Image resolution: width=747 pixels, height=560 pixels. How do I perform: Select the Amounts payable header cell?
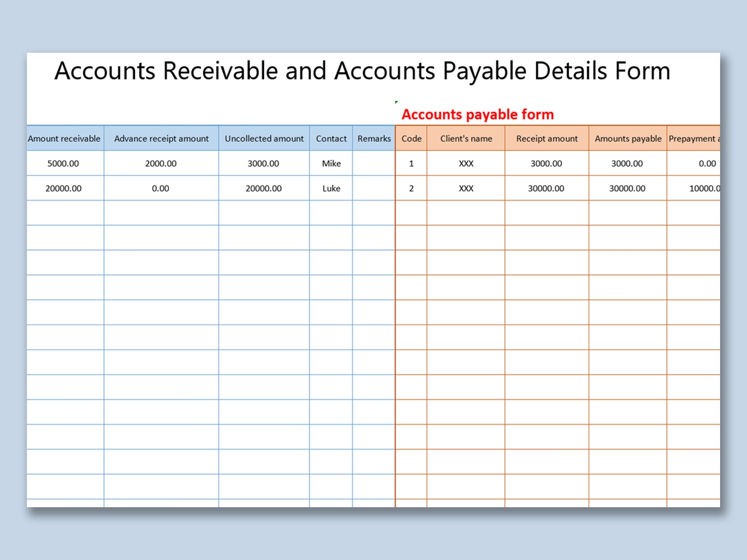click(628, 138)
